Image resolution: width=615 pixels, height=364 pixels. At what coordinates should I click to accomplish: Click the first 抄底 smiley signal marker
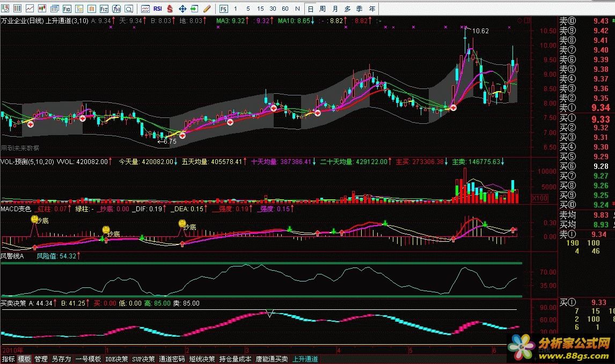(34, 219)
